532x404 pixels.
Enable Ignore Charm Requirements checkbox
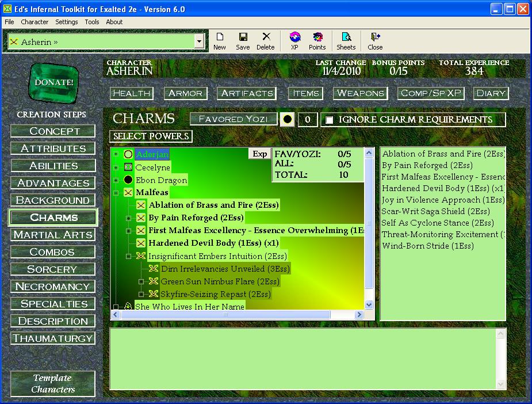pos(329,120)
